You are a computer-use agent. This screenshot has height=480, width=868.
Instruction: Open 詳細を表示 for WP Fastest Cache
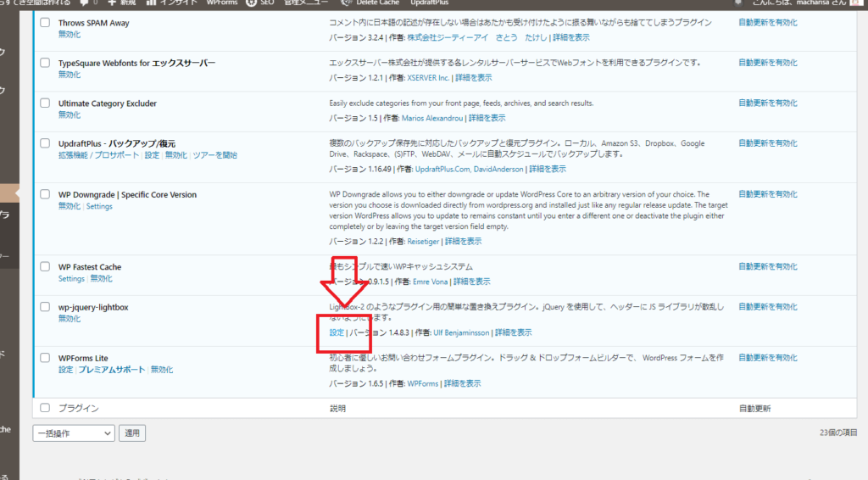tap(471, 282)
